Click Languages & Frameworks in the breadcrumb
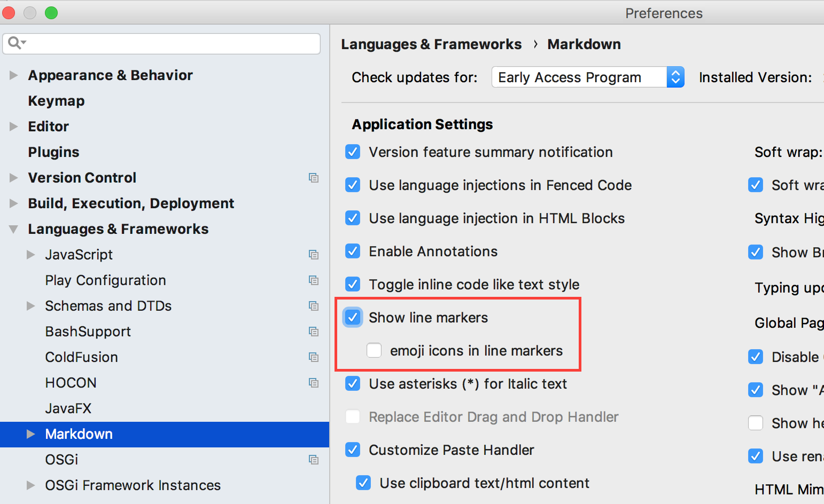The width and height of the screenshot is (824, 504). click(x=431, y=44)
